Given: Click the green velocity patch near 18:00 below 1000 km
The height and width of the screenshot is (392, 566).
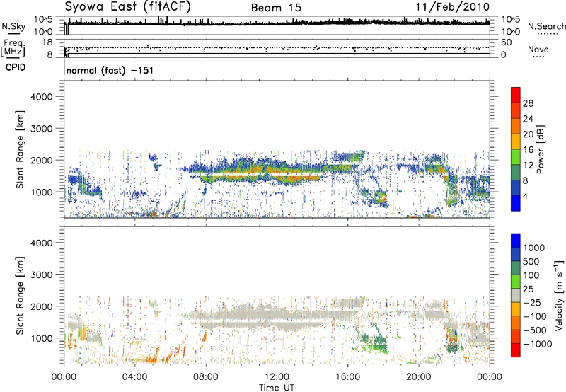Looking at the screenshot, I should tap(379, 344).
